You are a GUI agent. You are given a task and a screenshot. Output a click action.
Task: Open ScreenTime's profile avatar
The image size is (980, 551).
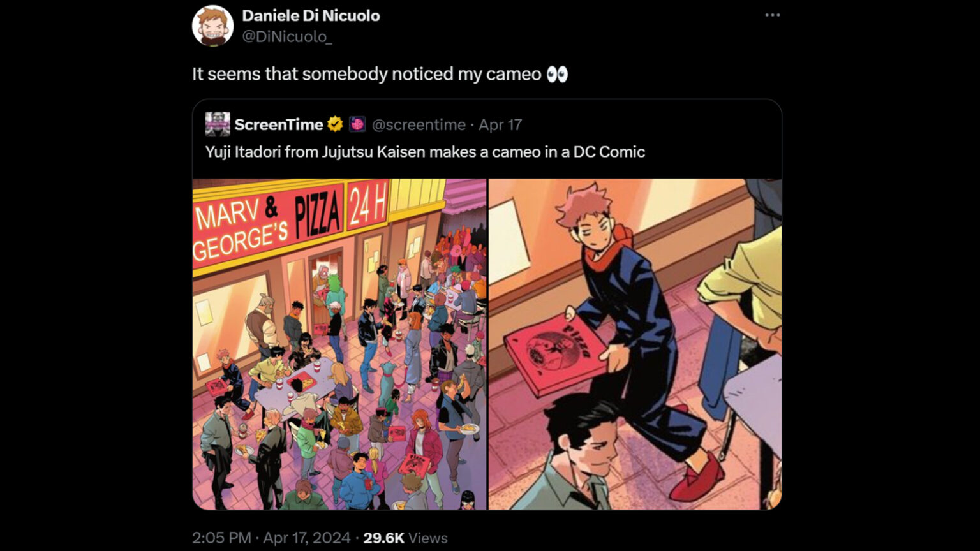point(217,124)
